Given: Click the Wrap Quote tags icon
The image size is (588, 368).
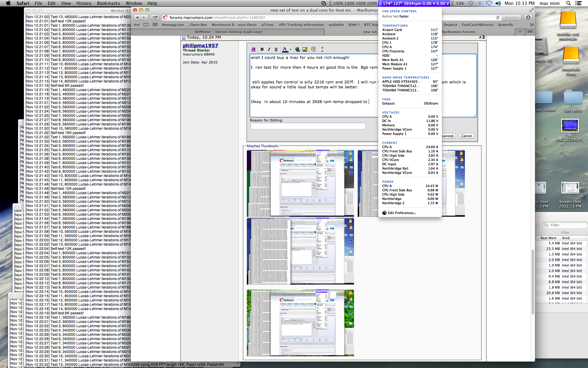Looking at the screenshot, I should [313, 49].
